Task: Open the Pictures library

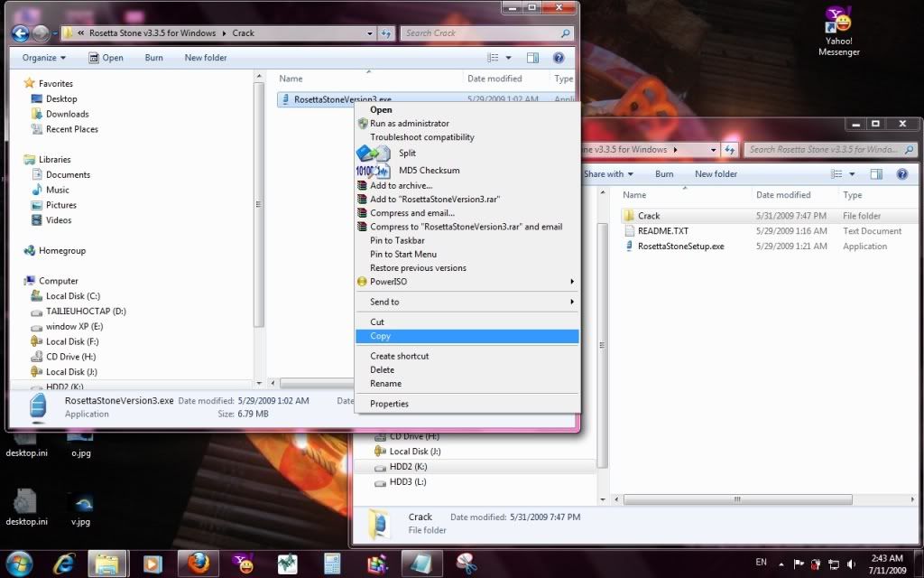Action: pyautogui.click(x=61, y=205)
